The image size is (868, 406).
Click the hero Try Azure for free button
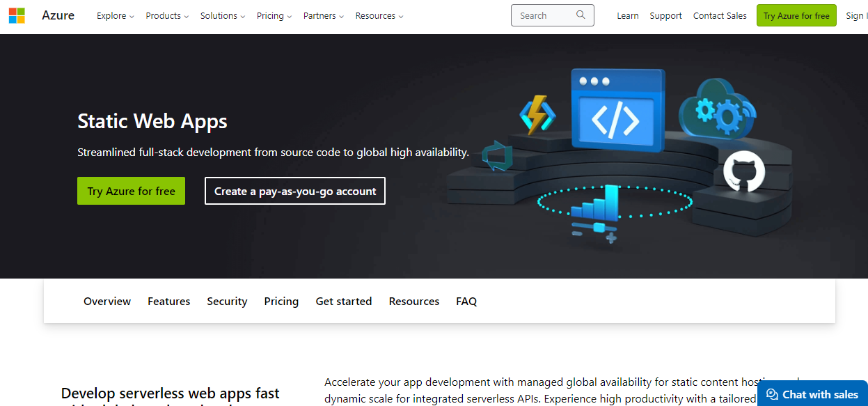[x=131, y=191]
